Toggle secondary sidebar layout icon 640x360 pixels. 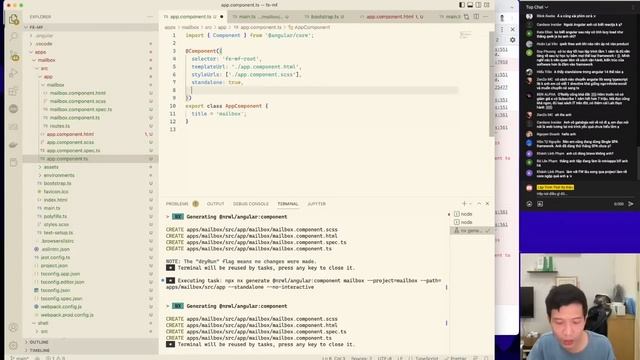[x=478, y=5]
